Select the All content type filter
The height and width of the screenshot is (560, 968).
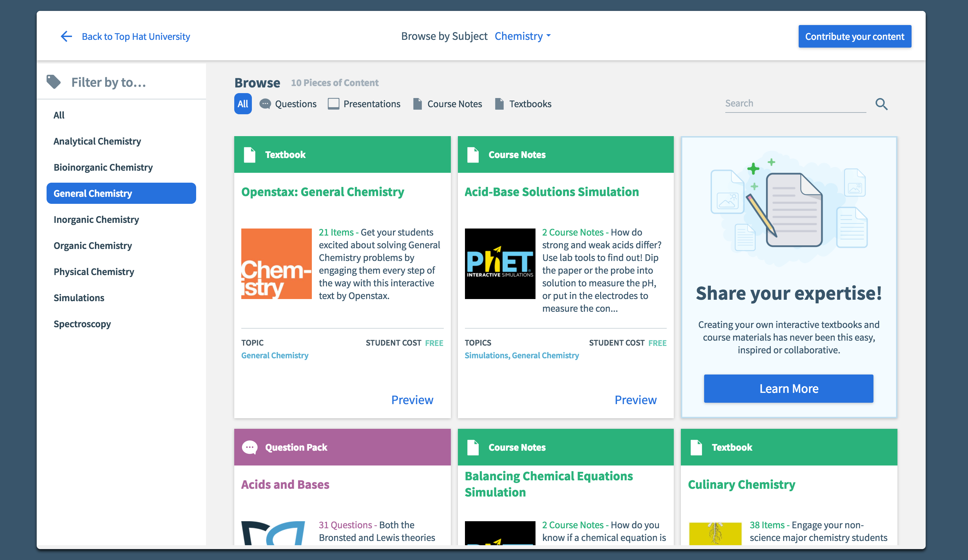243,104
